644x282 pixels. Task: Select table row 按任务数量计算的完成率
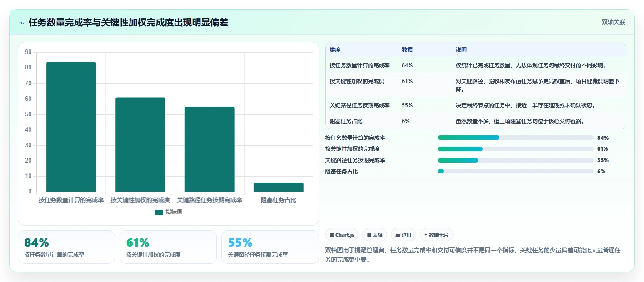click(476, 65)
